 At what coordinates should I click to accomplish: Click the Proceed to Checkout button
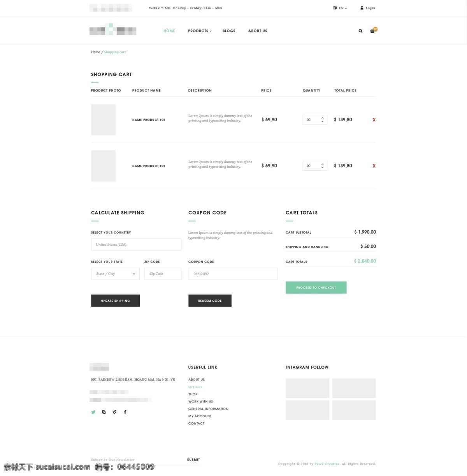coord(316,287)
